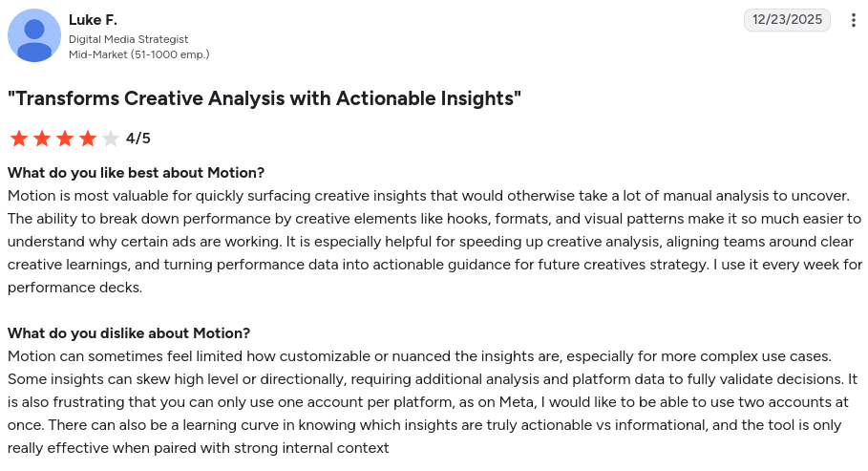868x471 pixels.
Task: Click the 12/23/2025 date badge
Action: tap(787, 20)
